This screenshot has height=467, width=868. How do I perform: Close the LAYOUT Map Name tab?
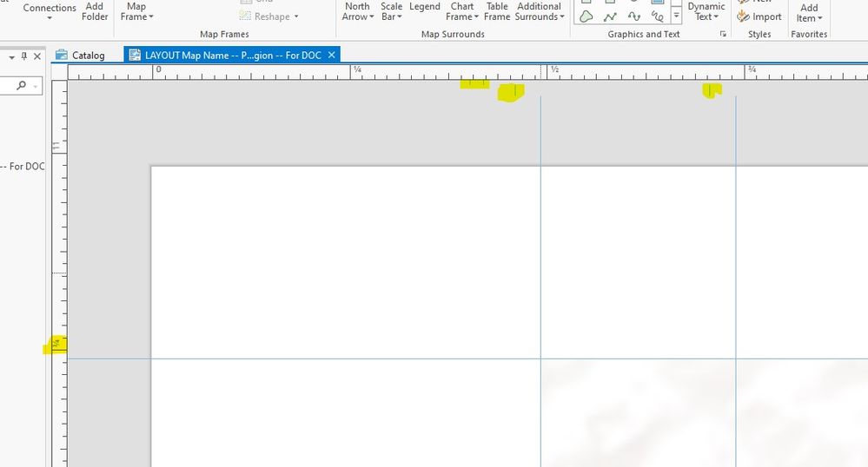[x=331, y=55]
